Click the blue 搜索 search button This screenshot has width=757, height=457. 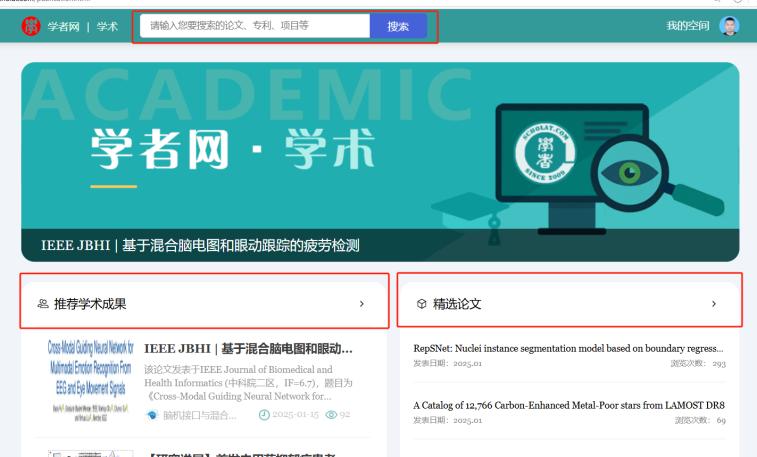click(398, 26)
